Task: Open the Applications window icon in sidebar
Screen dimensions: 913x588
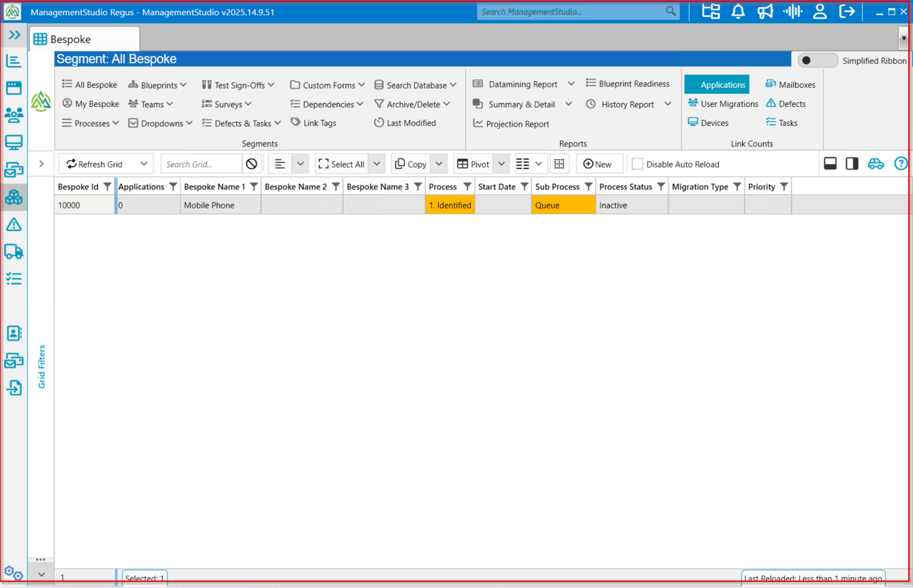Action: pyautogui.click(x=14, y=88)
